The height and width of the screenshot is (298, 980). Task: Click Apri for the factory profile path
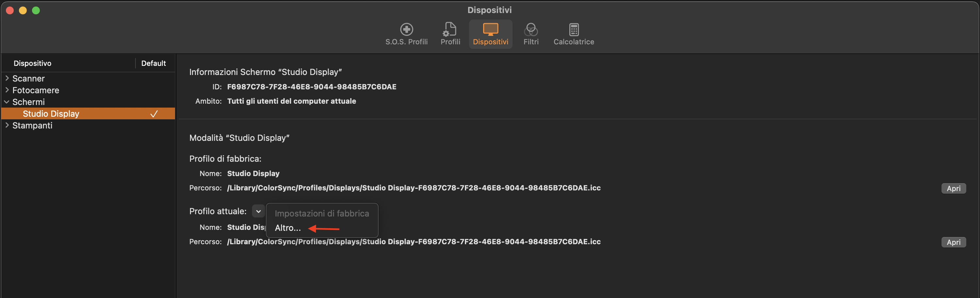953,188
